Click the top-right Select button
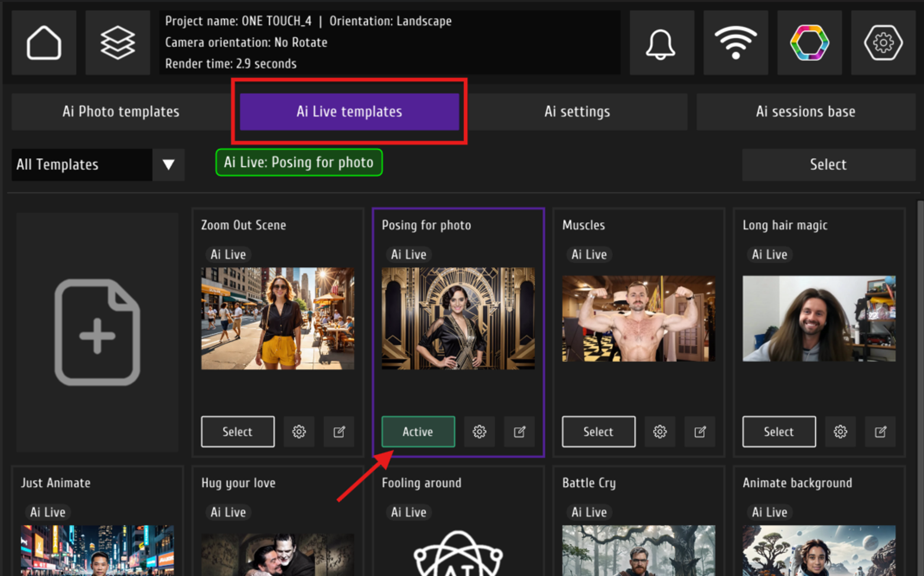This screenshot has height=576, width=924. click(x=828, y=165)
